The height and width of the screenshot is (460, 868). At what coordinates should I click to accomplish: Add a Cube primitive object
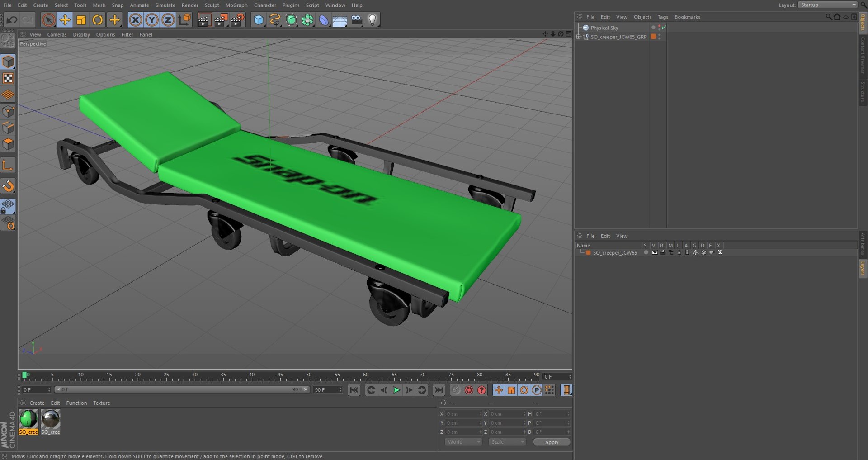[259, 20]
